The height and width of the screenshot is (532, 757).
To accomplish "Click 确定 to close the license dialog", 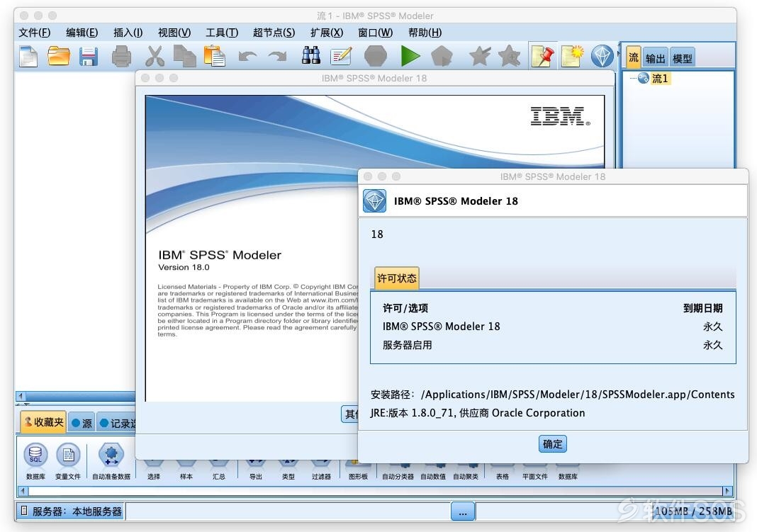I will [x=552, y=443].
